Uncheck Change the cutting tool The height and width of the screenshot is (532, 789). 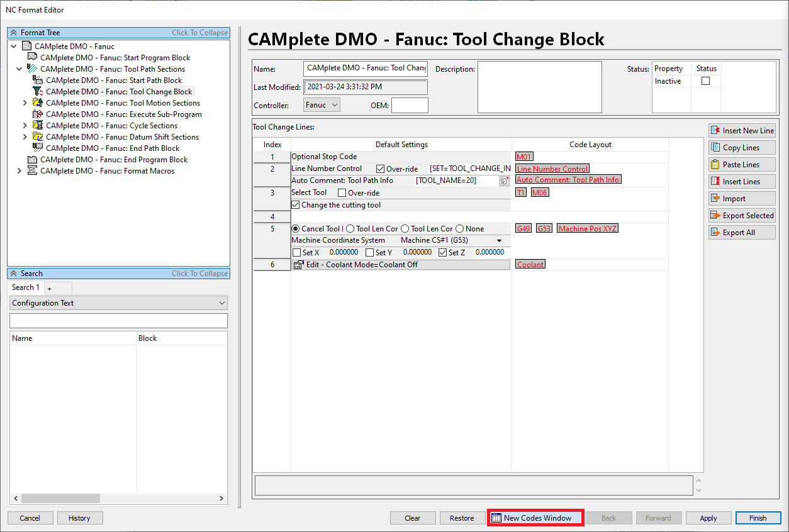coord(296,204)
